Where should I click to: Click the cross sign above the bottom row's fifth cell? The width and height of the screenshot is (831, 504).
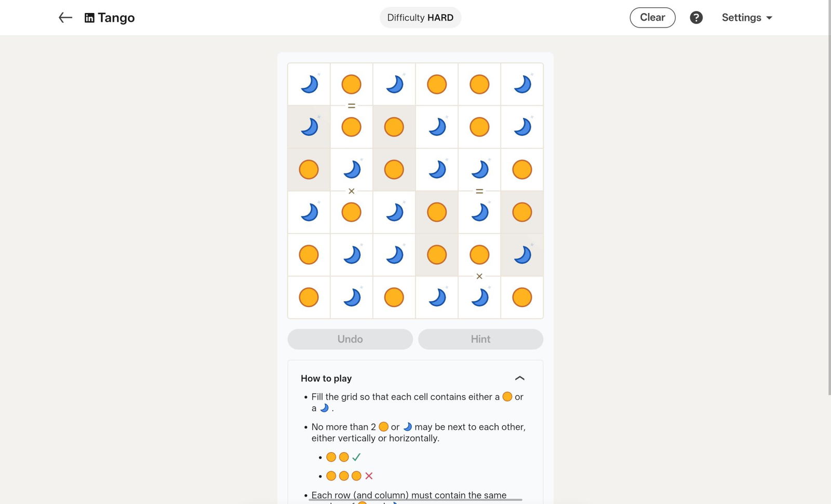(x=479, y=276)
